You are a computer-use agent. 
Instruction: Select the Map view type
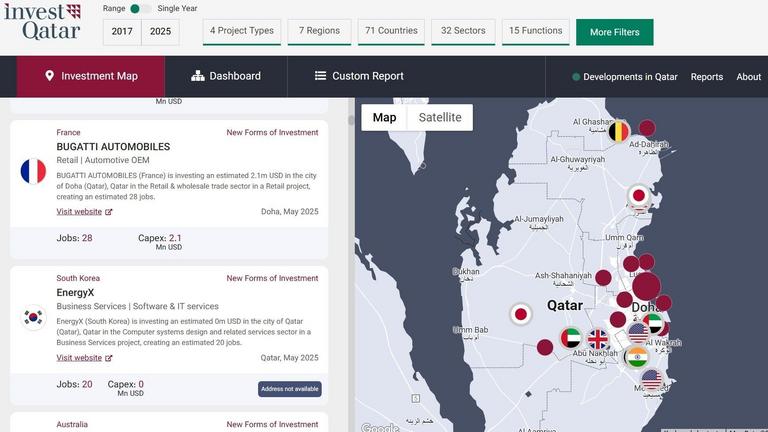[x=384, y=118]
